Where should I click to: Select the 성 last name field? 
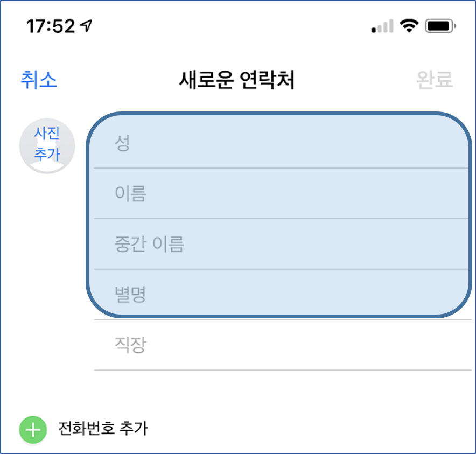(281, 143)
